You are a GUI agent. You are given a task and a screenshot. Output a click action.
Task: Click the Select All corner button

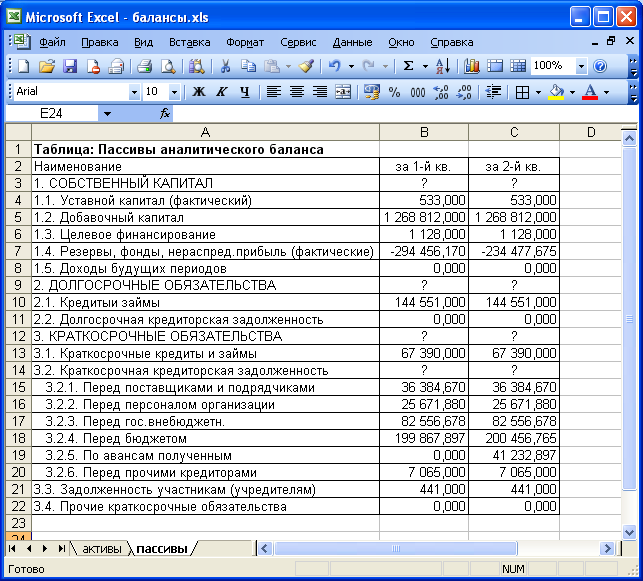(18, 132)
